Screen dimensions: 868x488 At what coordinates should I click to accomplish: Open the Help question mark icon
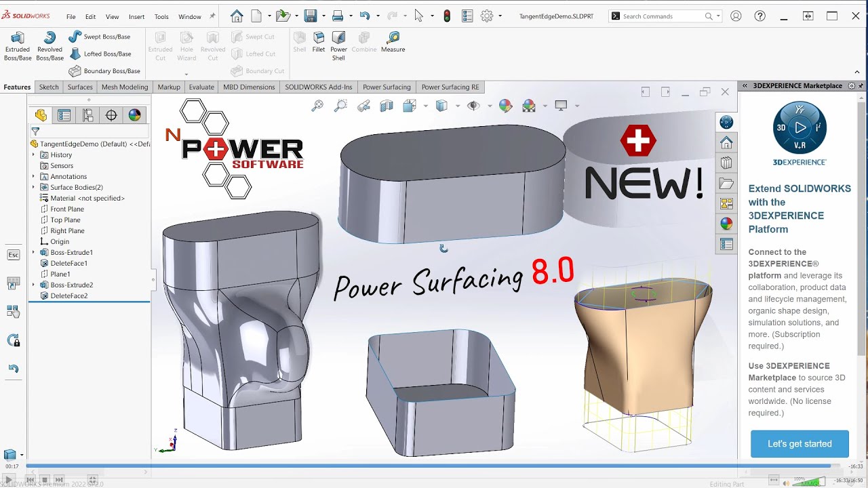pyautogui.click(x=760, y=16)
